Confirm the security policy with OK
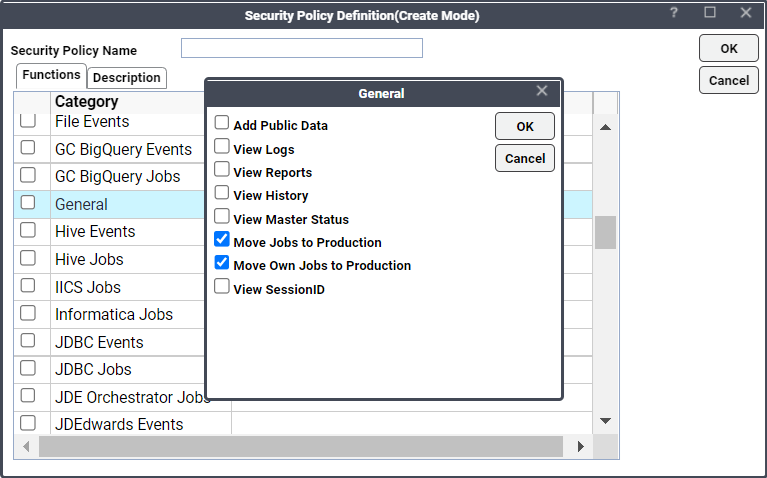This screenshot has width=767, height=478. [x=728, y=48]
